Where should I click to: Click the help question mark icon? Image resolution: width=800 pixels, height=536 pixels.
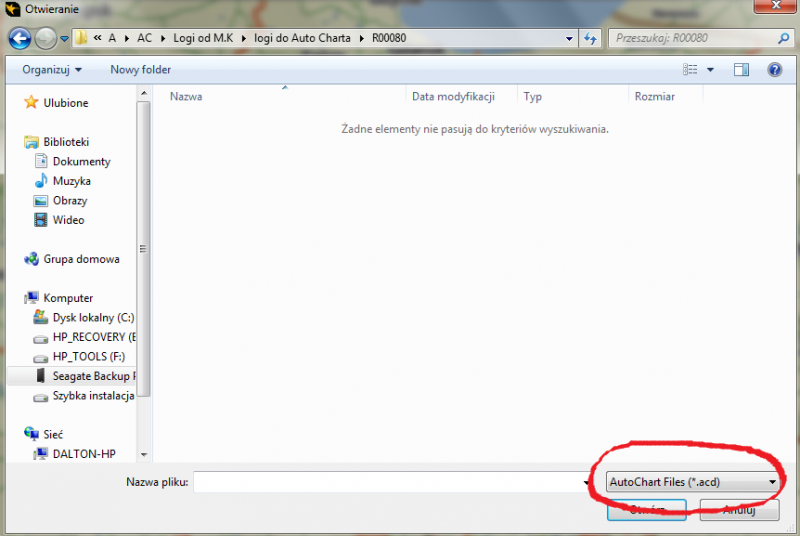(774, 70)
